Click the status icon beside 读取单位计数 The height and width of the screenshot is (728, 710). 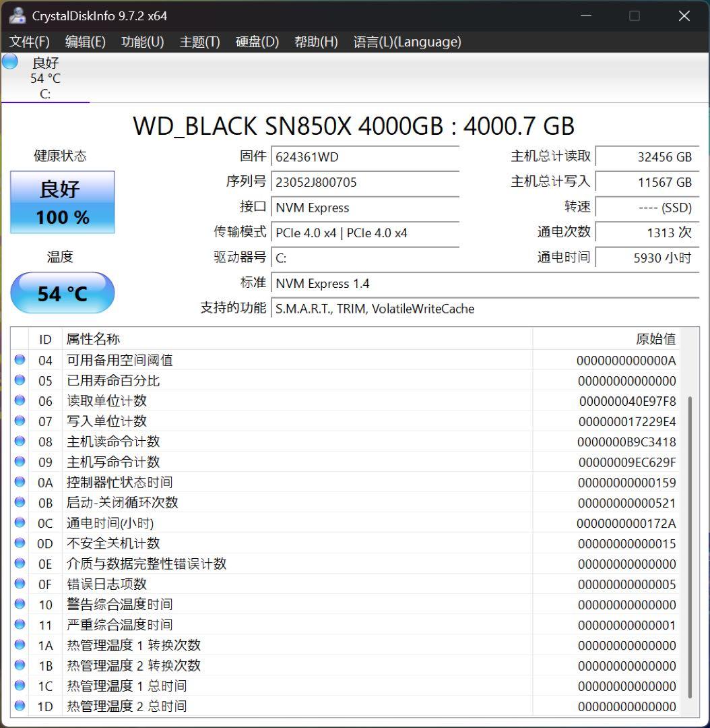point(20,400)
